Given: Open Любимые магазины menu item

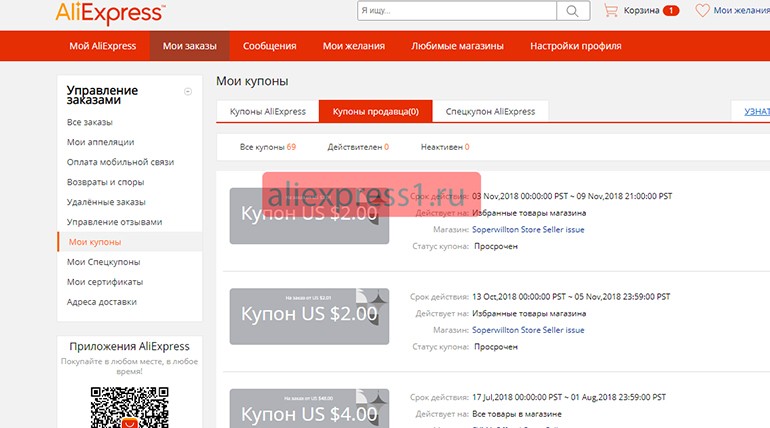Looking at the screenshot, I should [457, 46].
